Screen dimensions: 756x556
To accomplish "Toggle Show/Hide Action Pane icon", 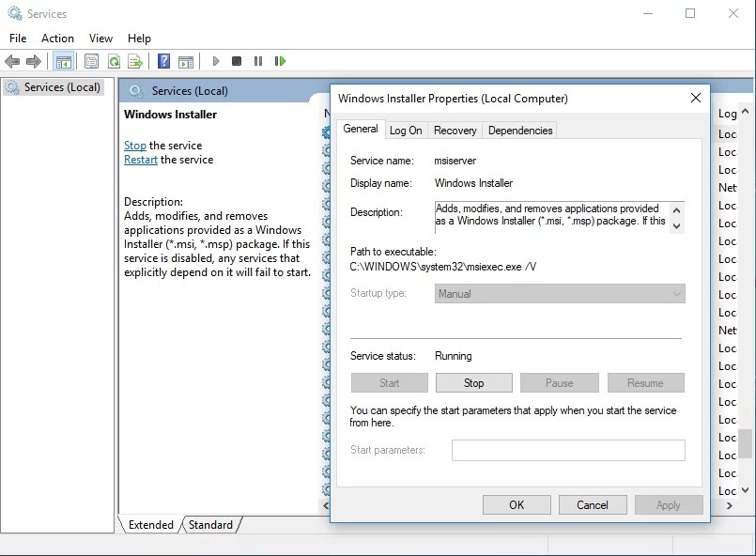I will tap(186, 61).
